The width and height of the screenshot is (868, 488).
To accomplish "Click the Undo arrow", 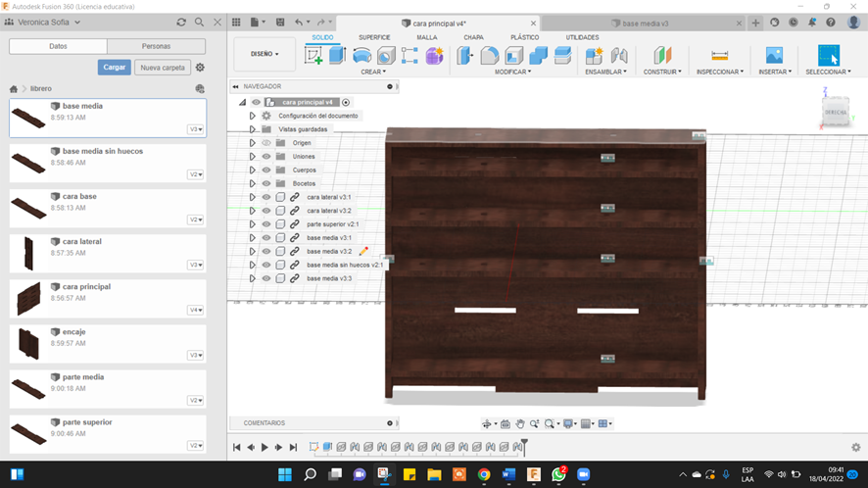I will 299,23.
